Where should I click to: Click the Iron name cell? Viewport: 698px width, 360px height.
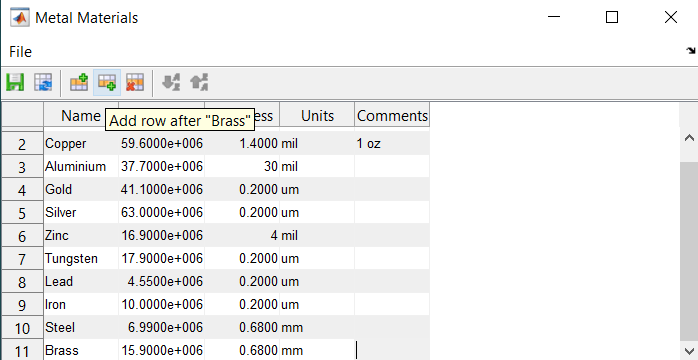coord(81,305)
